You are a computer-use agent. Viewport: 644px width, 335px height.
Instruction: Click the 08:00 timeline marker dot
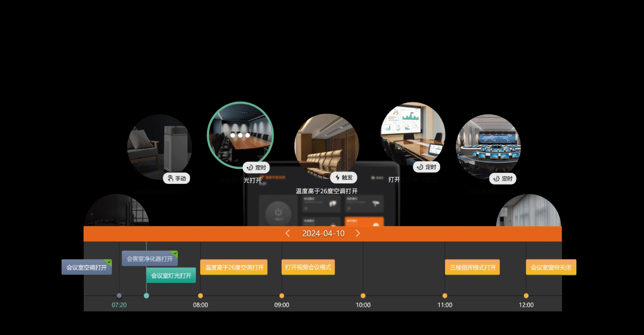[201, 296]
